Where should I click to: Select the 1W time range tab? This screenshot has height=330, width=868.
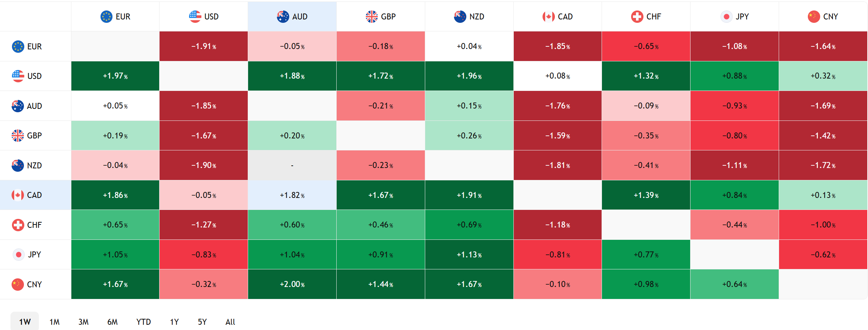25,322
